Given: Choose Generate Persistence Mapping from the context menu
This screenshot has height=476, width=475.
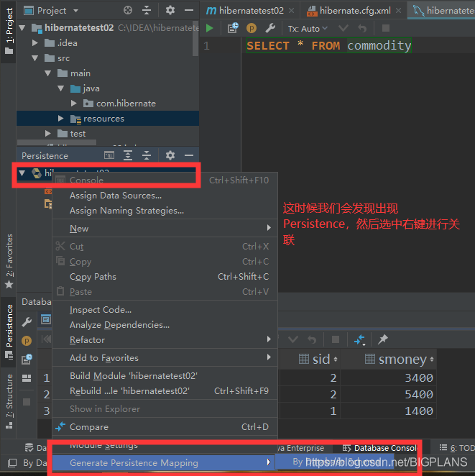Looking at the screenshot, I should click(134, 463).
